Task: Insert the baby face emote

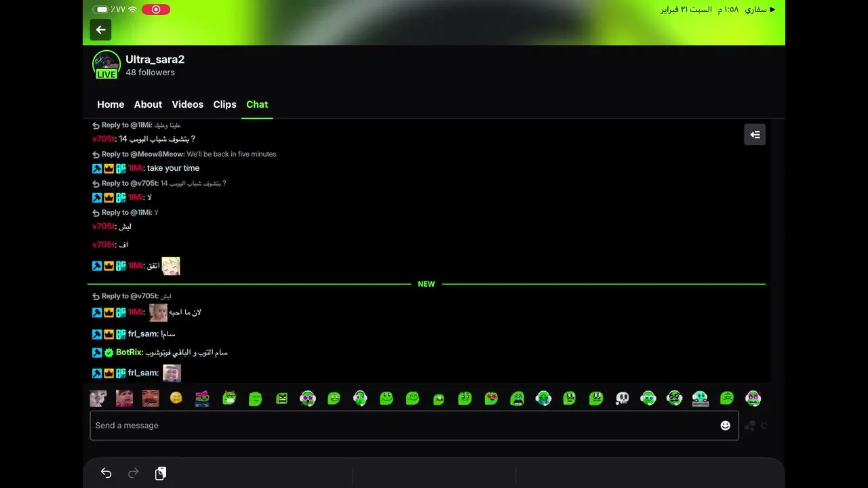Action: coord(98,399)
